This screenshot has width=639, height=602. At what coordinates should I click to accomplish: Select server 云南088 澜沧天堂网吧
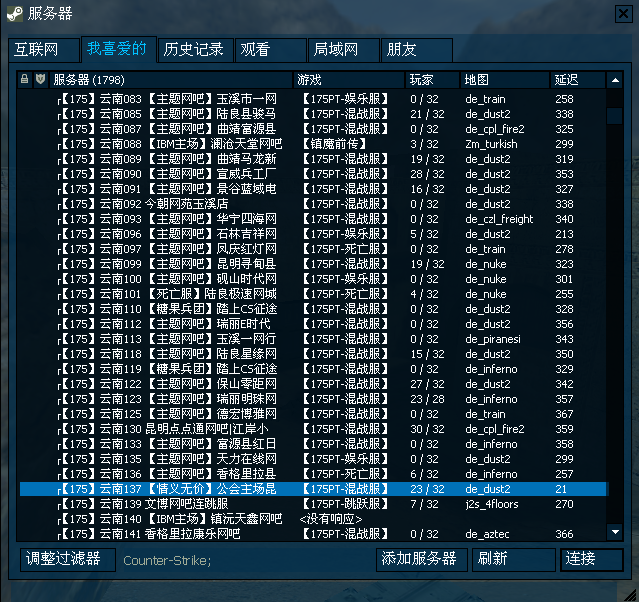[313, 144]
